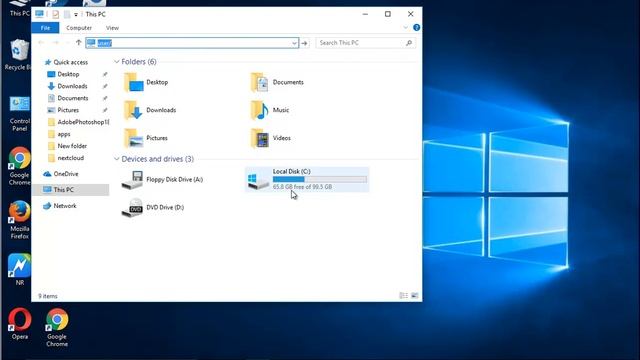The height and width of the screenshot is (360, 640).
Task: Click the 9 items status text
Action: click(48, 296)
